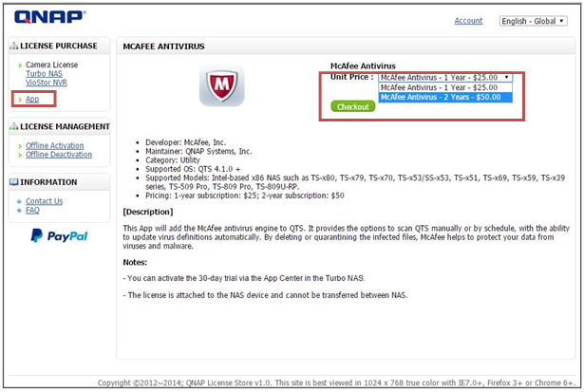Screen dimensions: 584x392
Task: Click the Supported Models bullet line
Action: tap(355, 182)
